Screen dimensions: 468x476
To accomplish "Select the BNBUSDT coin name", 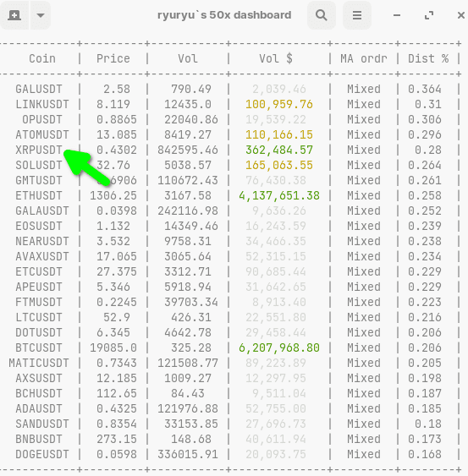I will coord(39,439).
